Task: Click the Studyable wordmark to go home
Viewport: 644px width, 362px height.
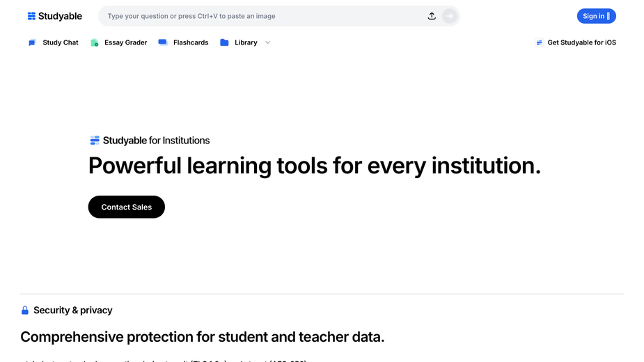Action: (x=60, y=16)
